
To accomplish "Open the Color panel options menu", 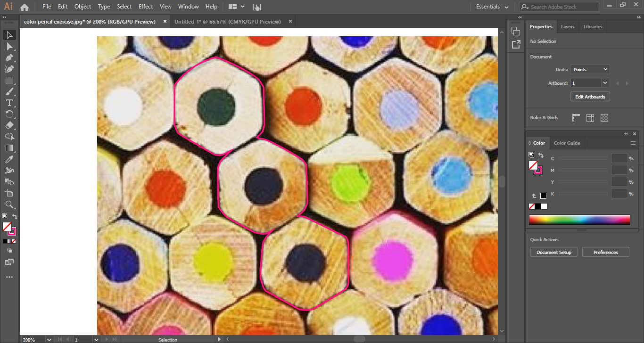I will pos(633,143).
